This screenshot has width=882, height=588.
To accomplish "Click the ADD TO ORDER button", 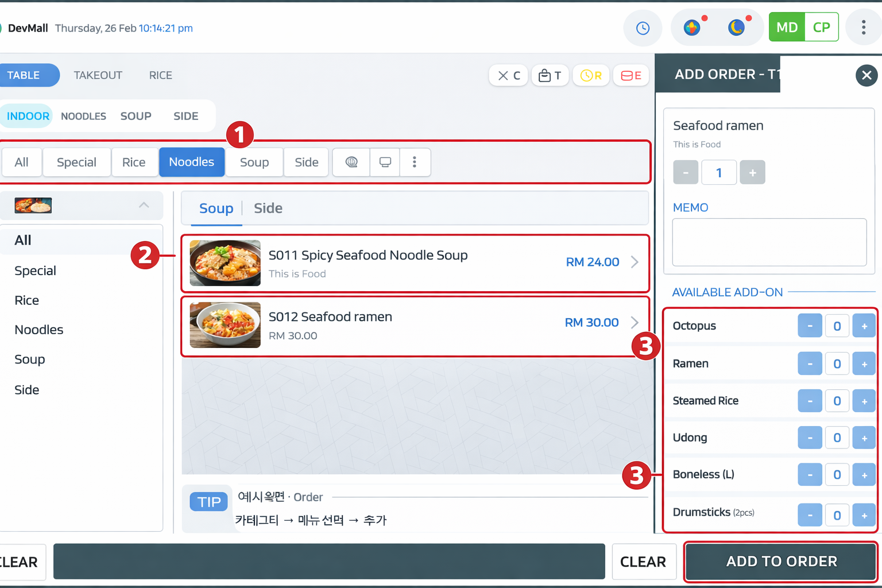I will click(781, 562).
